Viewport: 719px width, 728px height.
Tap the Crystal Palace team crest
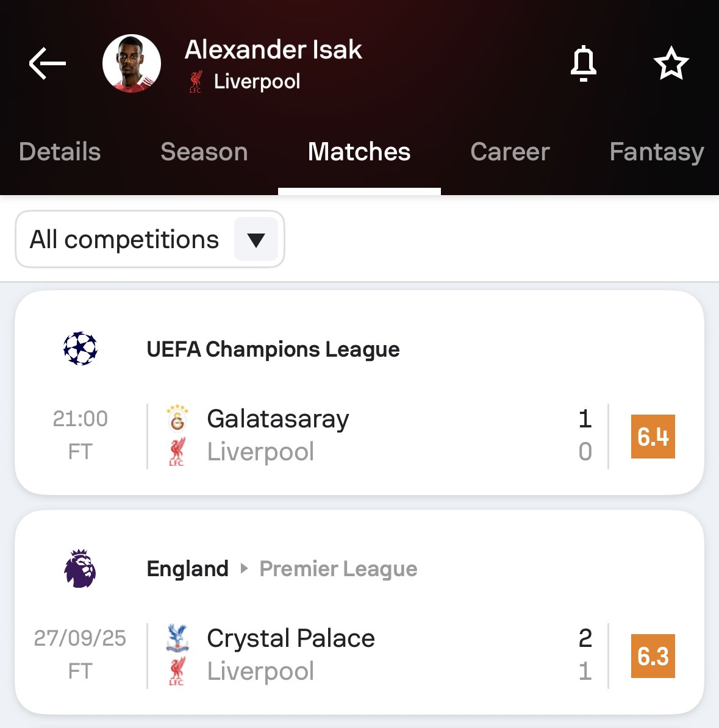(x=177, y=638)
